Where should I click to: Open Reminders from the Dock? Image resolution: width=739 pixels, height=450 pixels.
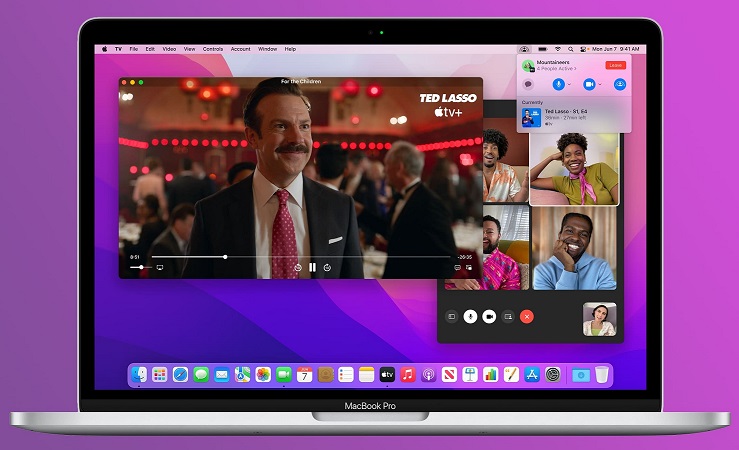[346, 375]
